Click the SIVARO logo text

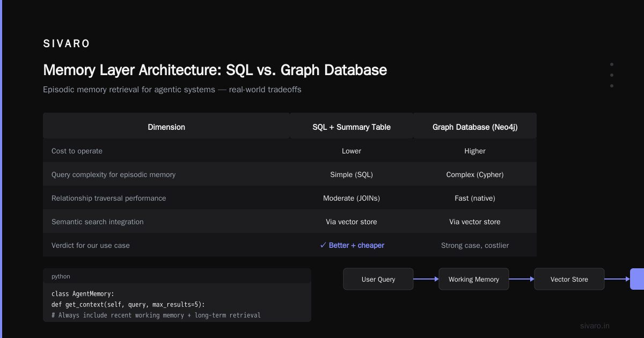coord(67,44)
